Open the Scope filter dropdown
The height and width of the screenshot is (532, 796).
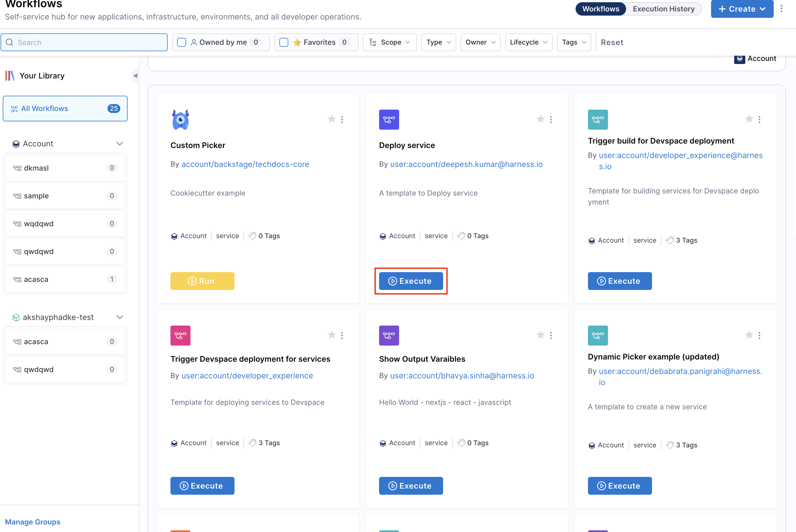pos(390,42)
